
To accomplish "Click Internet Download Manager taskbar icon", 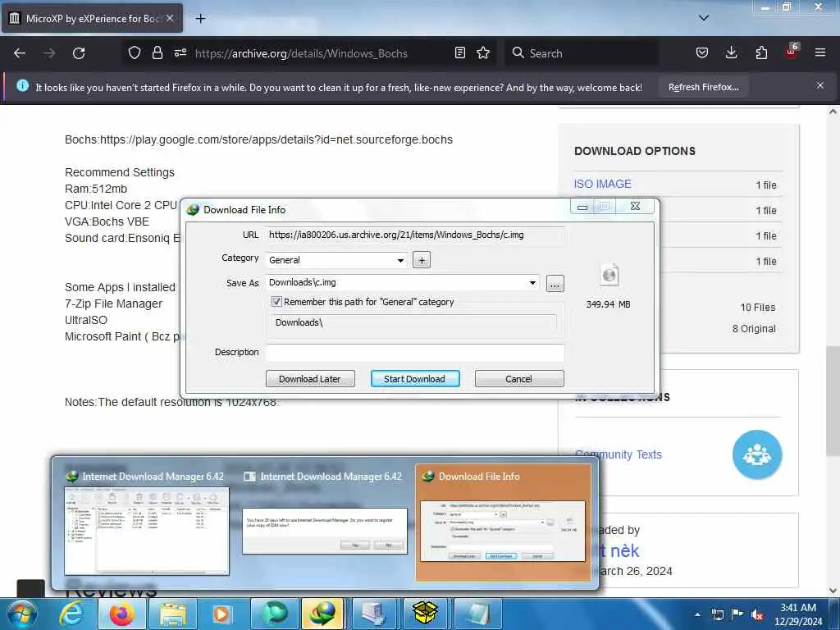I will click(322, 614).
